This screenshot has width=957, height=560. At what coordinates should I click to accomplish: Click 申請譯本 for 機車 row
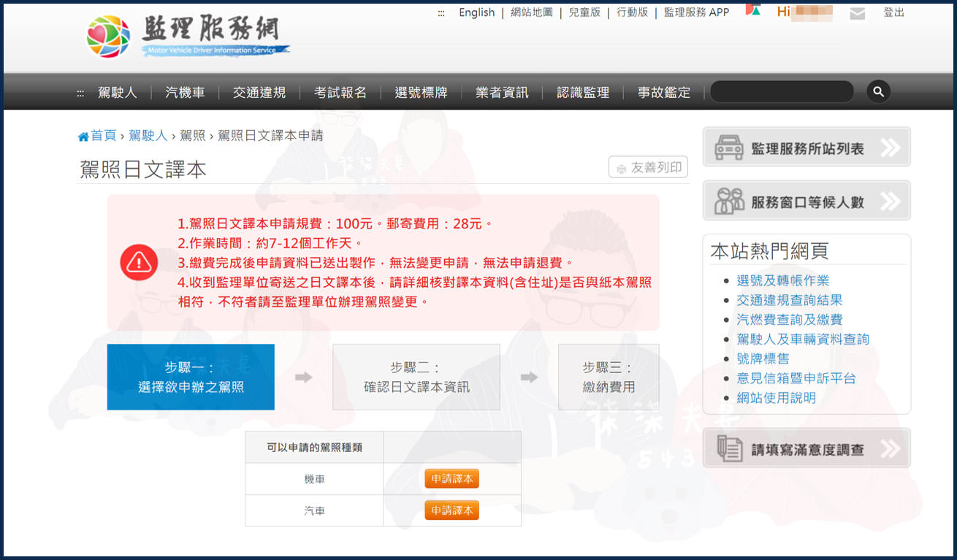coord(451,479)
